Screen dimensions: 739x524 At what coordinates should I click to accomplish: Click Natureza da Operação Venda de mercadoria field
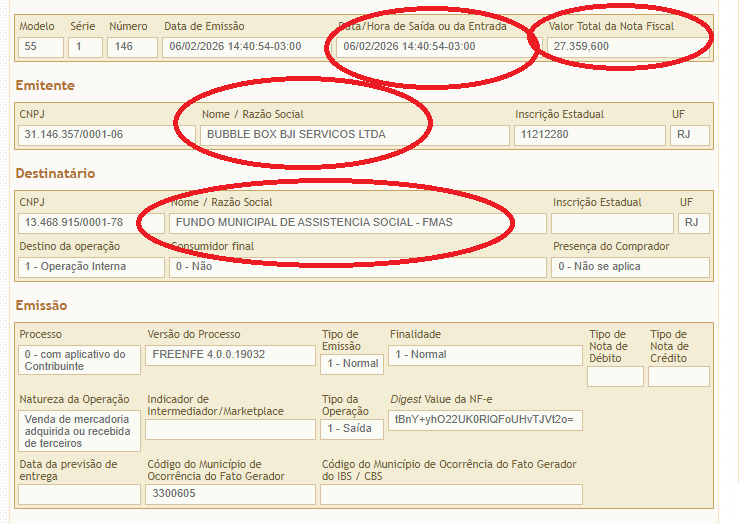coord(79,431)
